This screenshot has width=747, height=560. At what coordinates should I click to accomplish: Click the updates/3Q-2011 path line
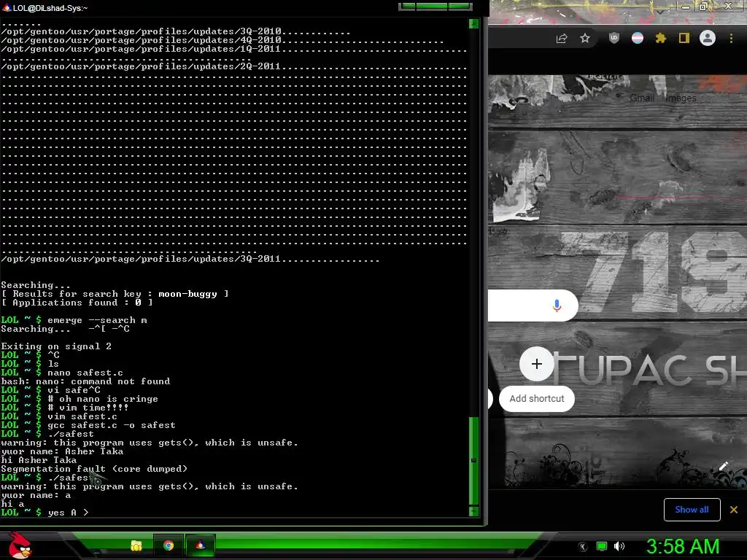click(x=190, y=259)
